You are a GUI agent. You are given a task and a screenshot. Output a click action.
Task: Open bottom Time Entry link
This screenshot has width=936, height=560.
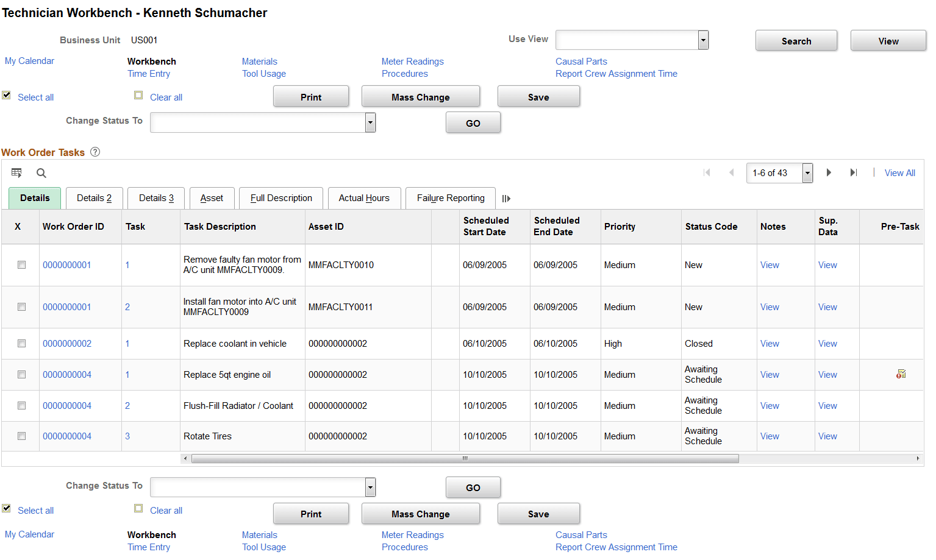tap(149, 547)
